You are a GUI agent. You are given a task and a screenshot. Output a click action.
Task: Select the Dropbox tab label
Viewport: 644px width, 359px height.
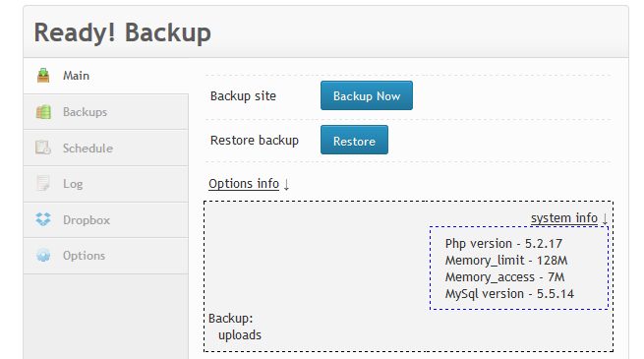click(87, 220)
